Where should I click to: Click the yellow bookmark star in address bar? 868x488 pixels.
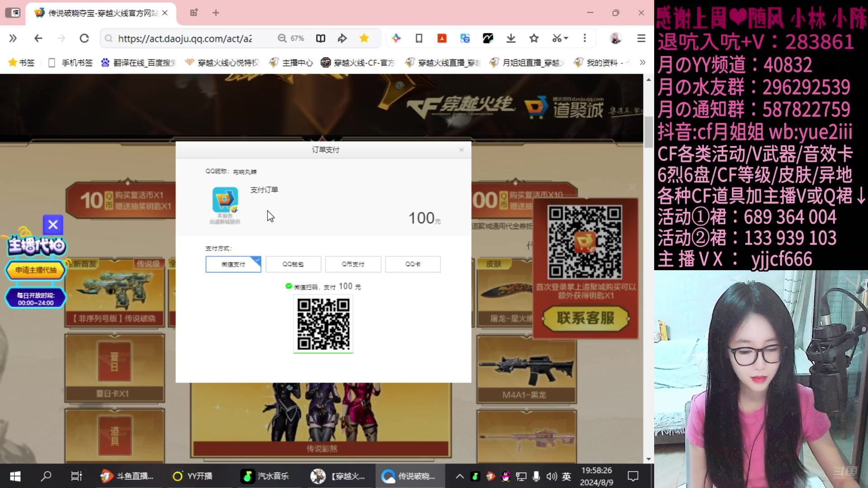(364, 38)
